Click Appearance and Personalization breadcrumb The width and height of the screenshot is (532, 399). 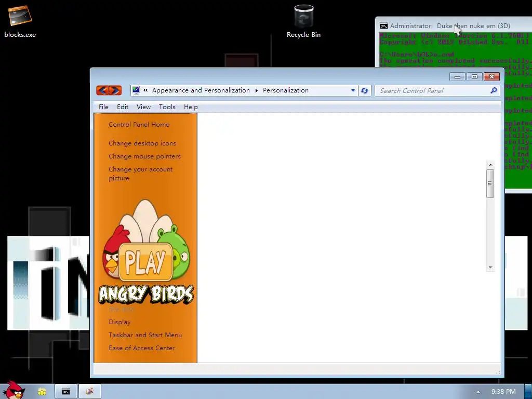201,90
